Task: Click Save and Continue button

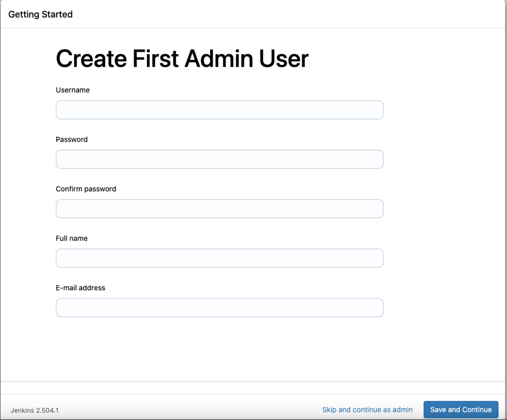Action: coord(461,409)
